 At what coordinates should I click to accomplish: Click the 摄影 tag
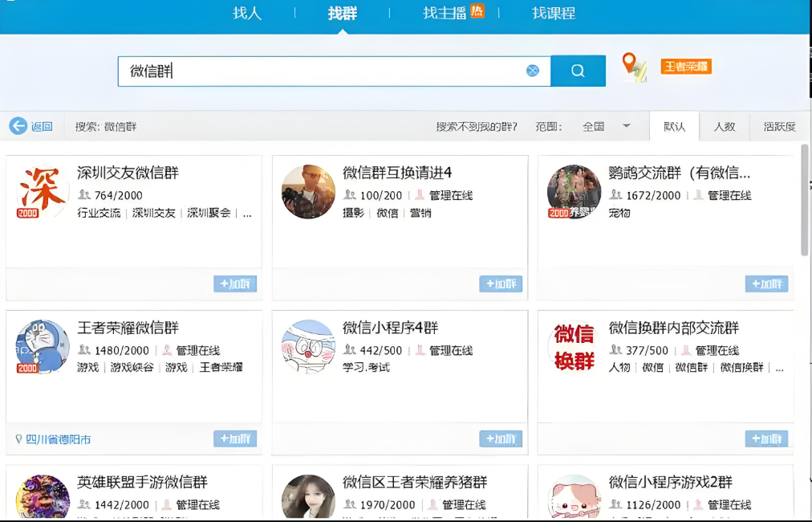(353, 213)
